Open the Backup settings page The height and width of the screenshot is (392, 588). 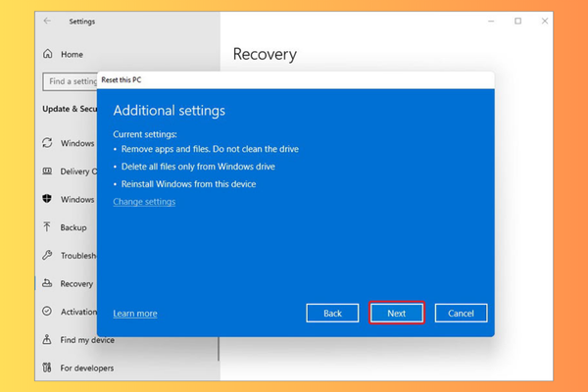coord(73,227)
